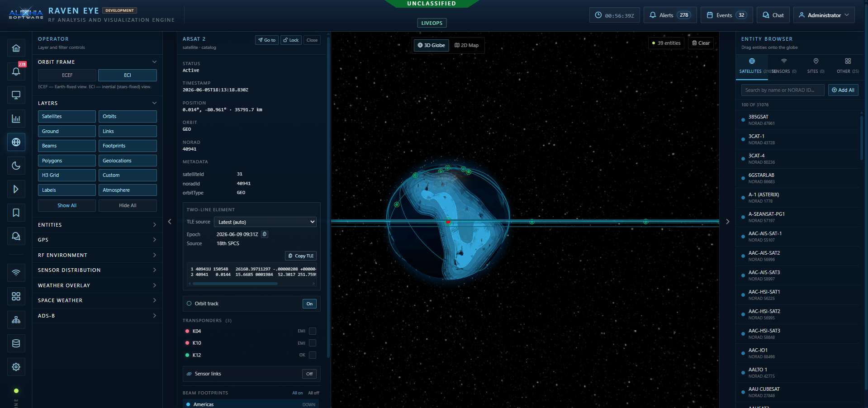Click the Lock button
The image size is (868, 408).
[x=291, y=40]
